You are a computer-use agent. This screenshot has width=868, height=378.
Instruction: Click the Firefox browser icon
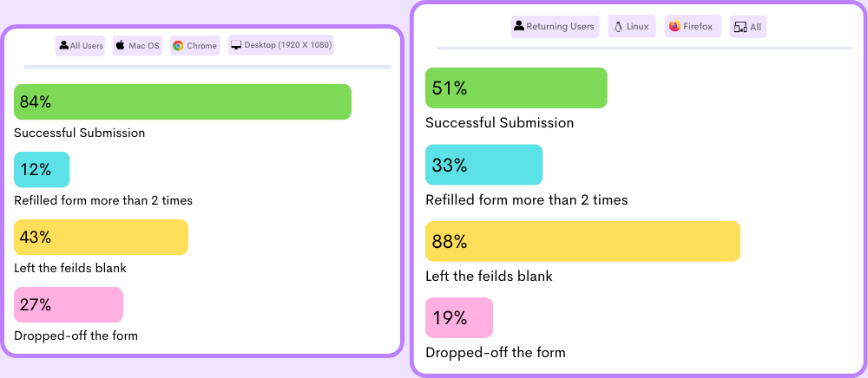coord(674,27)
